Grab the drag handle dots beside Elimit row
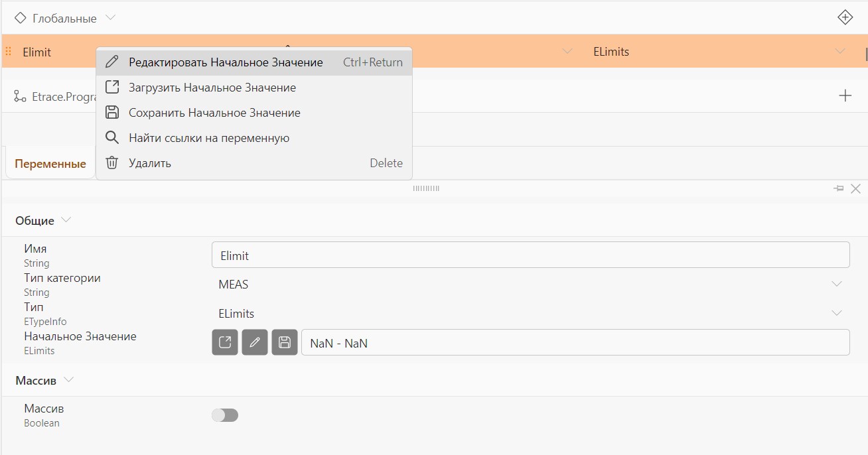Viewport: 868px width, 455px height. point(9,51)
